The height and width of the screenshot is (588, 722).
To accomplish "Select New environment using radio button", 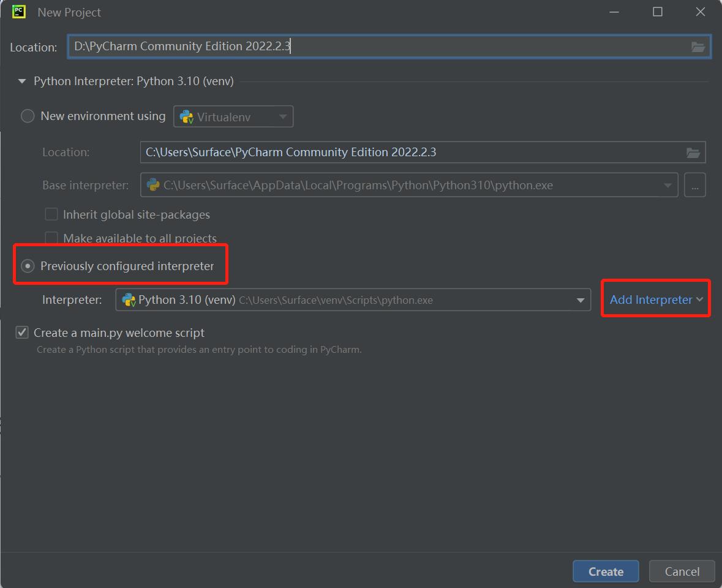I will click(28, 116).
